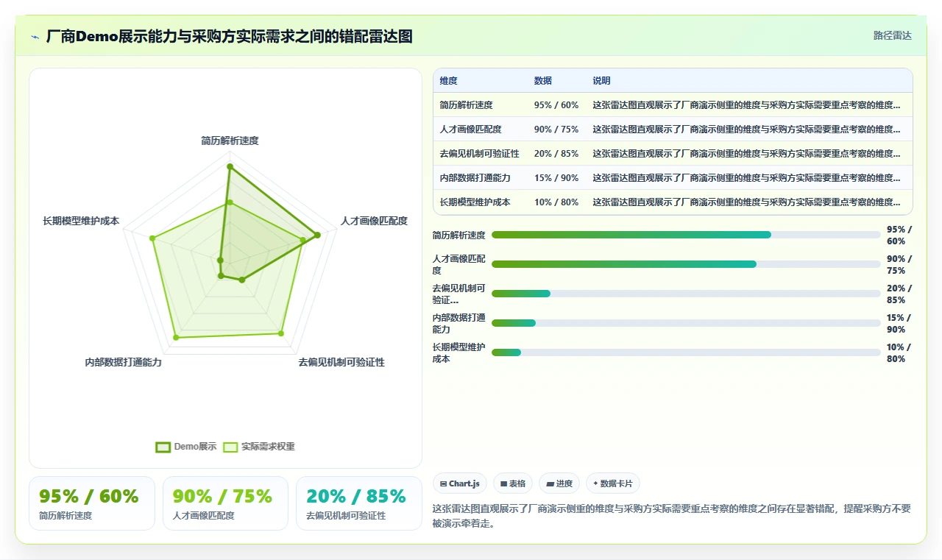Toggle the Demo展示 legend item
This screenshot has width=942, height=560.
click(x=186, y=447)
